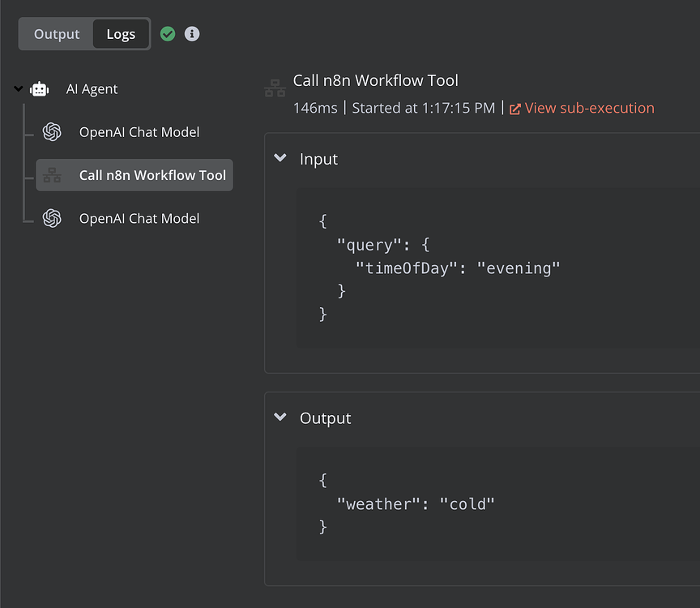Open View sub-execution
700x608 pixels.
click(589, 108)
